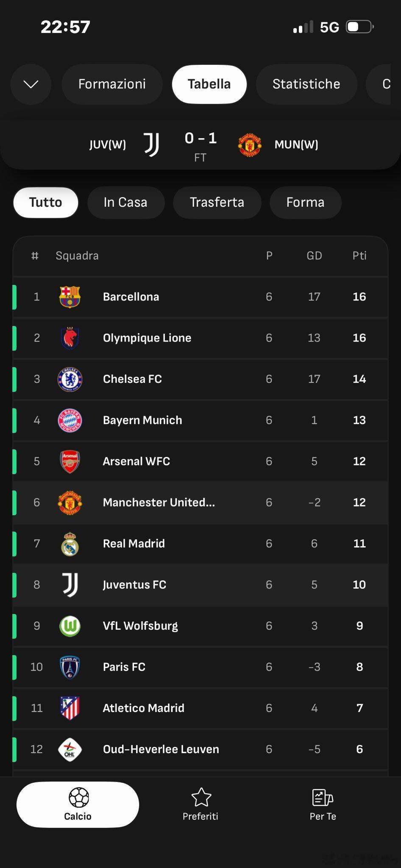This screenshot has height=868, width=401.
Task: Tap the Real Madrid crest
Action: coord(70,543)
